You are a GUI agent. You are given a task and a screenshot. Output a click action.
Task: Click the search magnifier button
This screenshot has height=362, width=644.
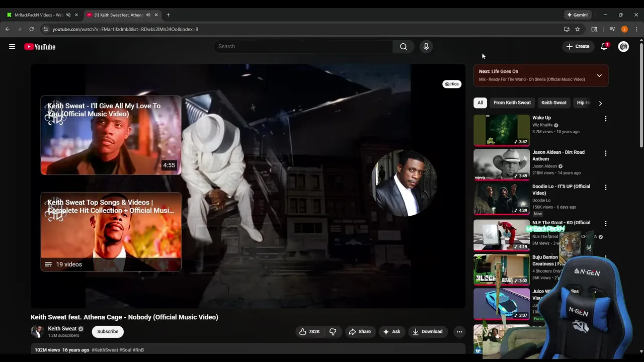click(404, 47)
